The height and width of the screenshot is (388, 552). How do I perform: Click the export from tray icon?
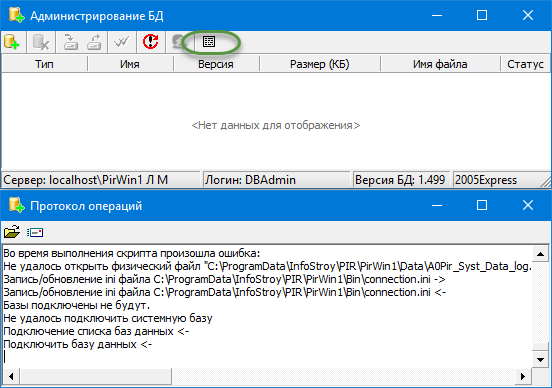[x=94, y=42]
